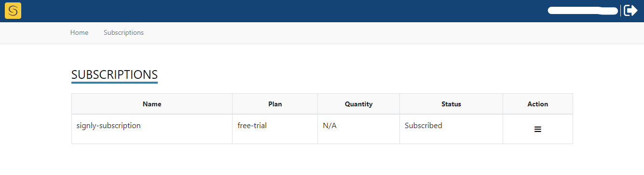
Task: Click the logout arrow icon
Action: tap(631, 10)
